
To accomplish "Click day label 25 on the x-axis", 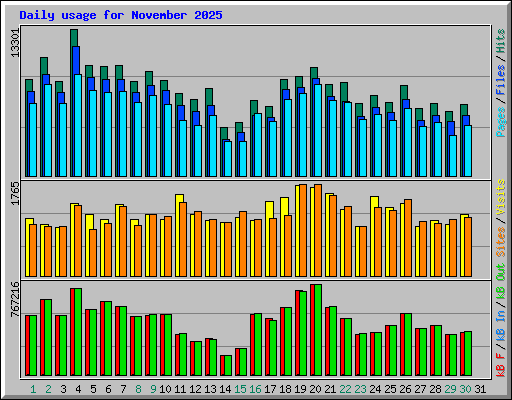I will point(390,389).
